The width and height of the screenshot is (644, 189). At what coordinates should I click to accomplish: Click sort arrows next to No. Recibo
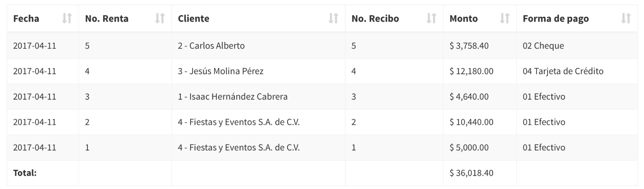[431, 18]
